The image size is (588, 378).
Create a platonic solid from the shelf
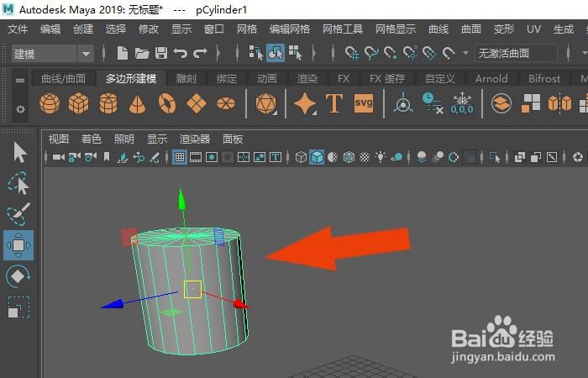click(x=265, y=103)
